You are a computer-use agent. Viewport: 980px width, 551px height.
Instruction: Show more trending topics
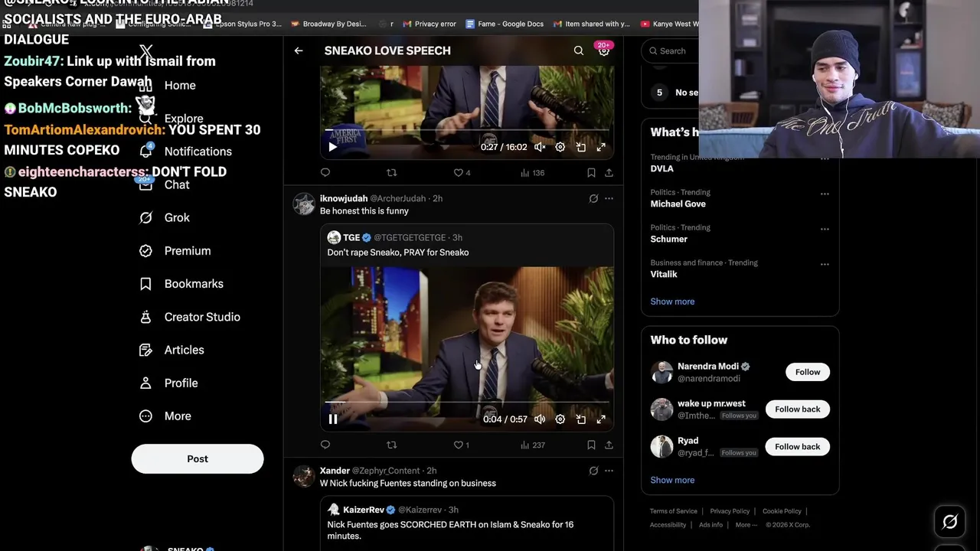click(672, 302)
